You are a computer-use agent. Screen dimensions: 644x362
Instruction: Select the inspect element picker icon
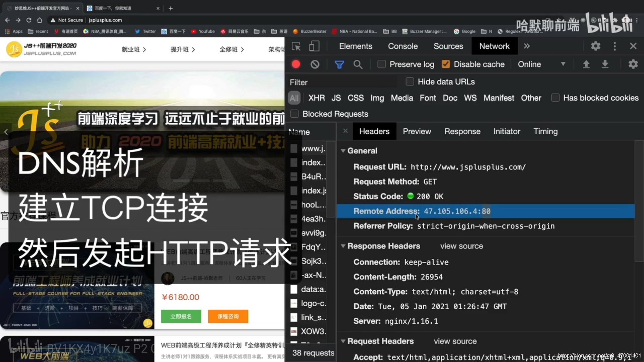[296, 46]
